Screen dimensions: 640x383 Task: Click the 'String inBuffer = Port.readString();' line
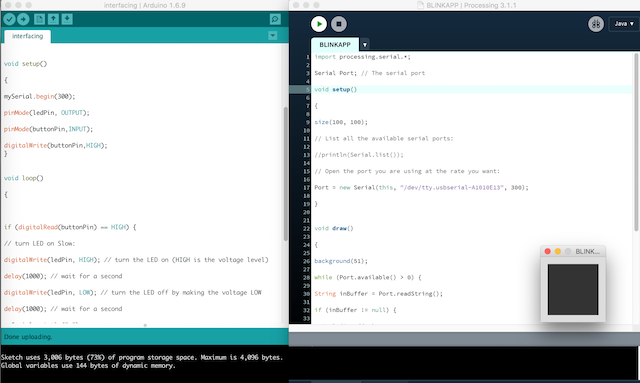[378, 294]
